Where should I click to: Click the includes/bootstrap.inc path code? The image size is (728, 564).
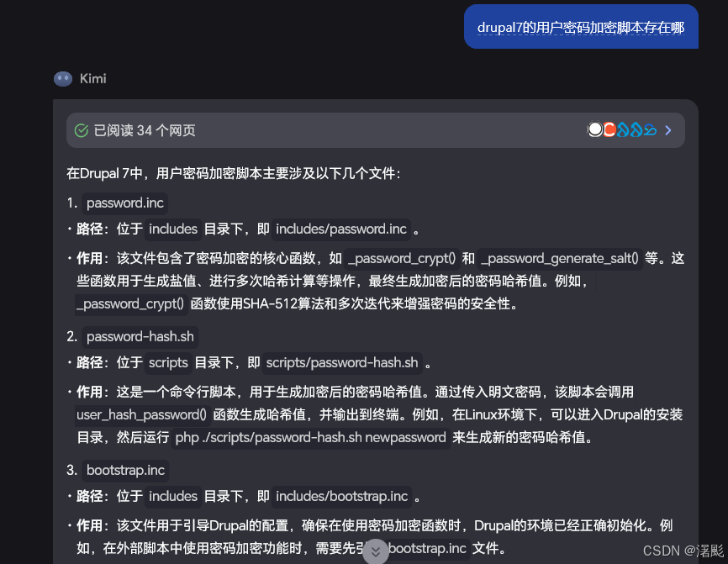(x=341, y=496)
